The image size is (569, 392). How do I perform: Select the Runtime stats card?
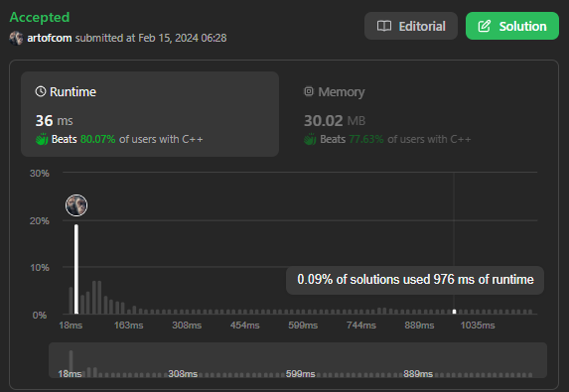click(x=150, y=114)
